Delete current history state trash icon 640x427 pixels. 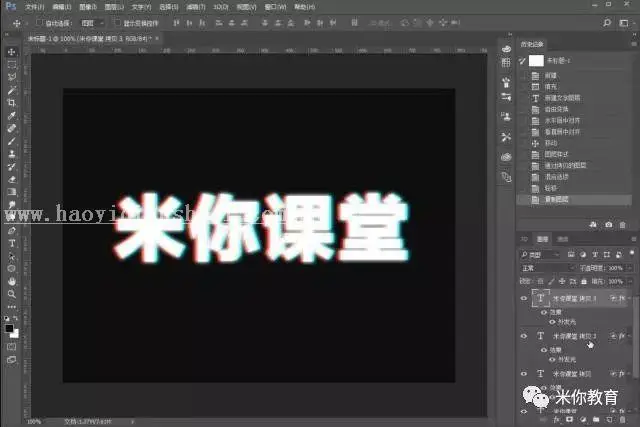tap(622, 225)
